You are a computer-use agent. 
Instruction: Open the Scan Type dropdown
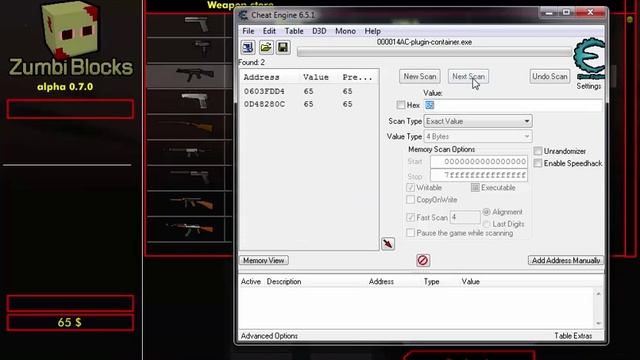click(x=478, y=121)
